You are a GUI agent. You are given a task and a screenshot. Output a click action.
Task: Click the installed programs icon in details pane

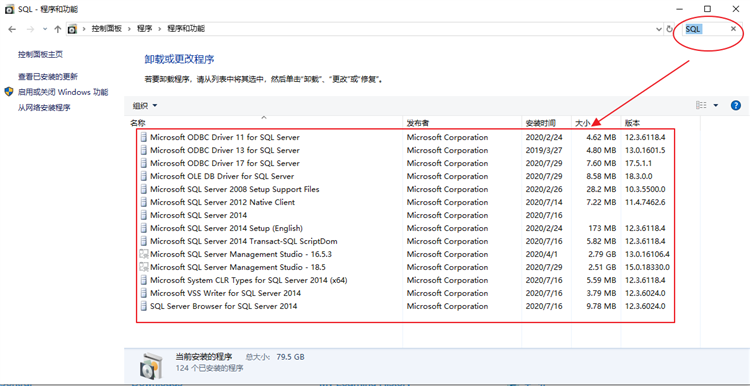pos(150,366)
